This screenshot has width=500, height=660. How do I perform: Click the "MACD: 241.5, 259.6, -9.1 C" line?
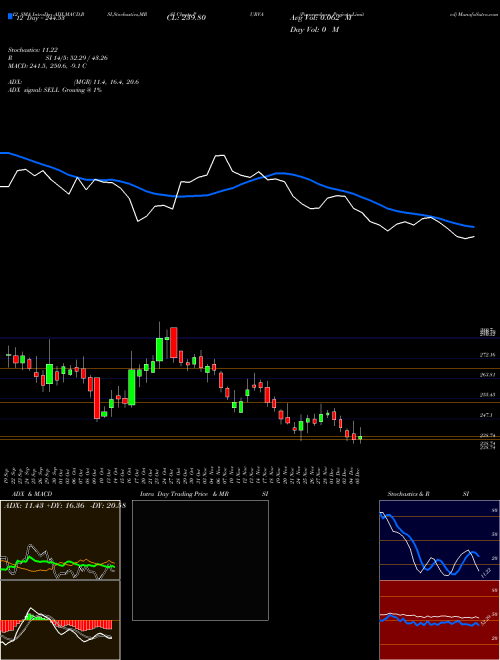pyautogui.click(x=47, y=66)
